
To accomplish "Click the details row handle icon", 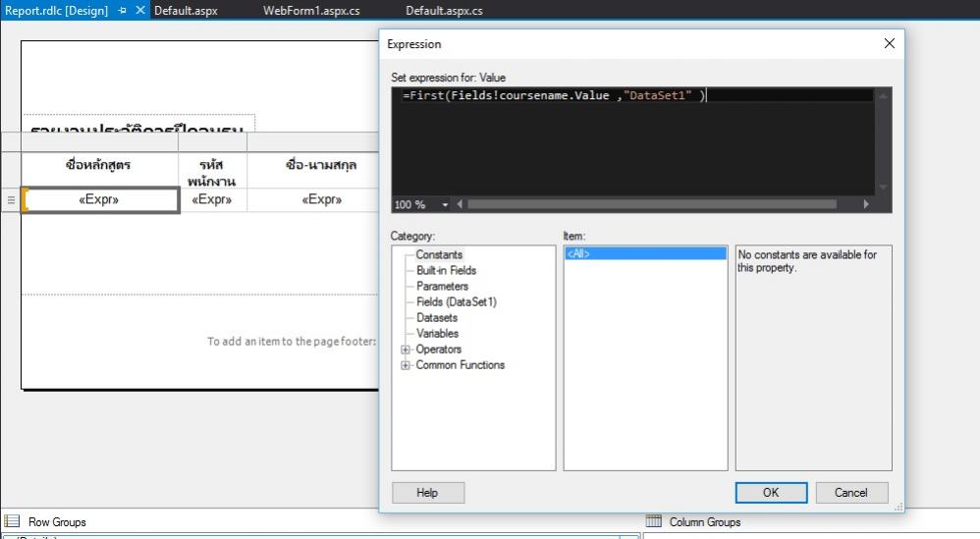I will click(11, 200).
